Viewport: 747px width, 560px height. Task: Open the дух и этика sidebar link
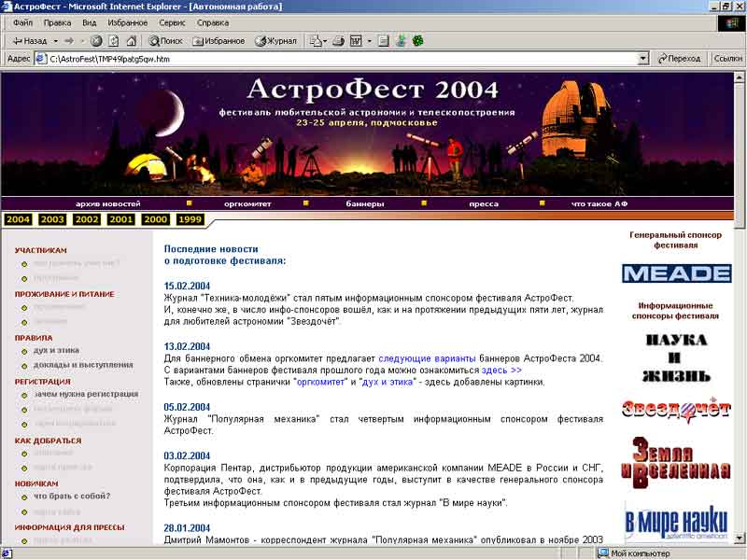coord(56,351)
